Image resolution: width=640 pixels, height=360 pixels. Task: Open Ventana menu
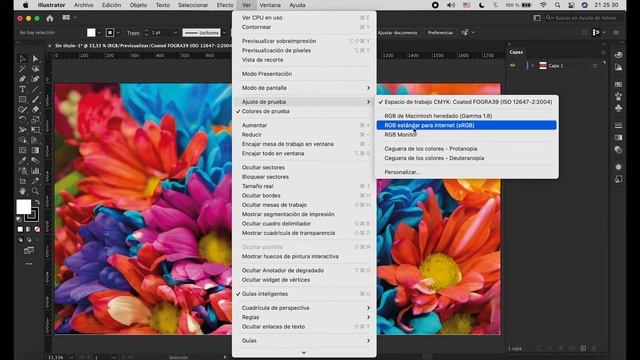270,5
